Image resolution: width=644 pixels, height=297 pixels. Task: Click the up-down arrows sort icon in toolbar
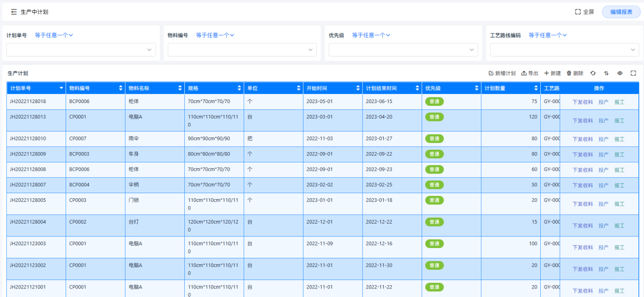pos(607,73)
